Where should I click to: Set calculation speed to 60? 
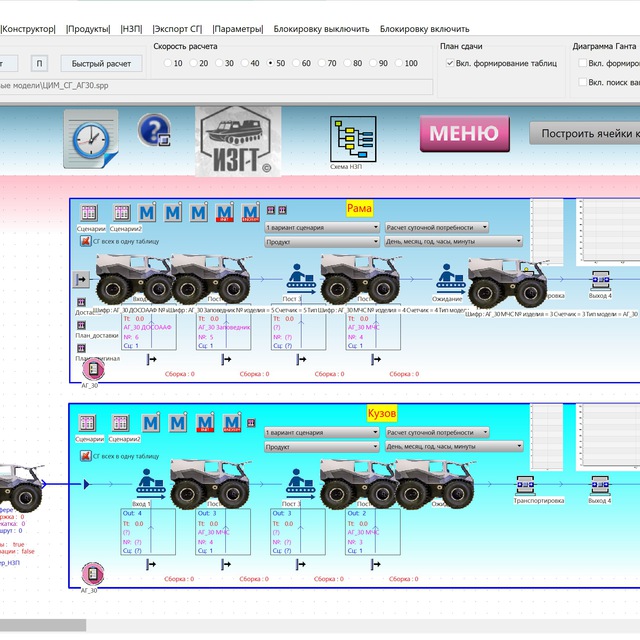296,63
